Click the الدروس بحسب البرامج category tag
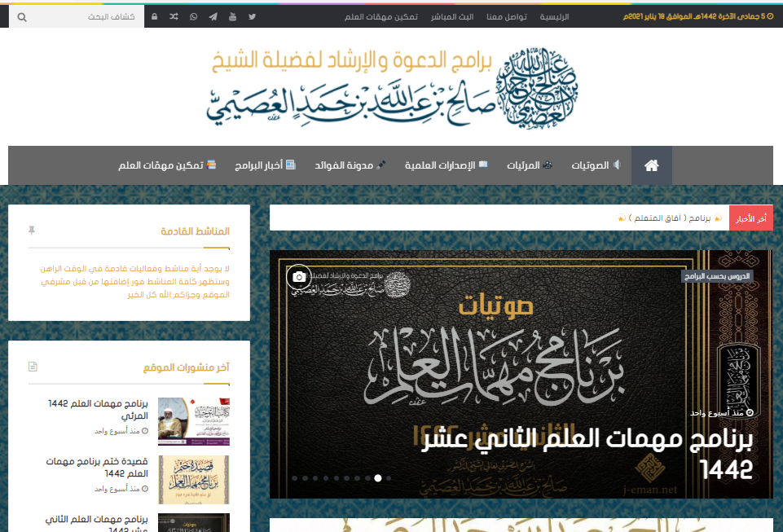Image resolution: width=783 pixels, height=532 pixels. click(717, 276)
